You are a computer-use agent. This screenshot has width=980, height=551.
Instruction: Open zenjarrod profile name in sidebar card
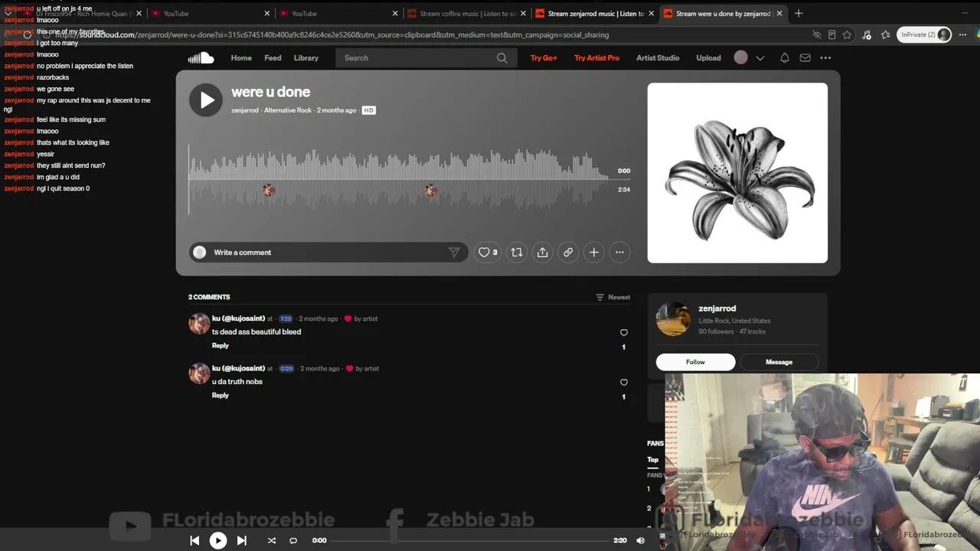[717, 308]
